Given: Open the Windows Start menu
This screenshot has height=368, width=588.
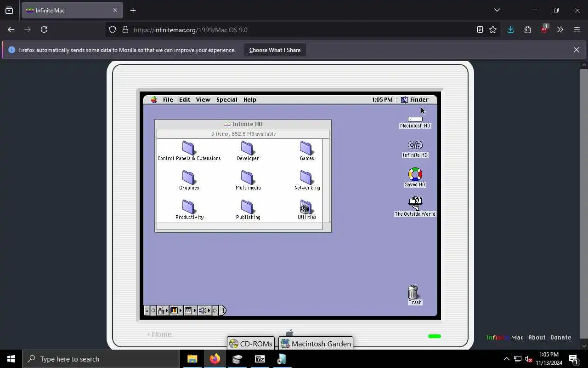Looking at the screenshot, I should (x=11, y=359).
